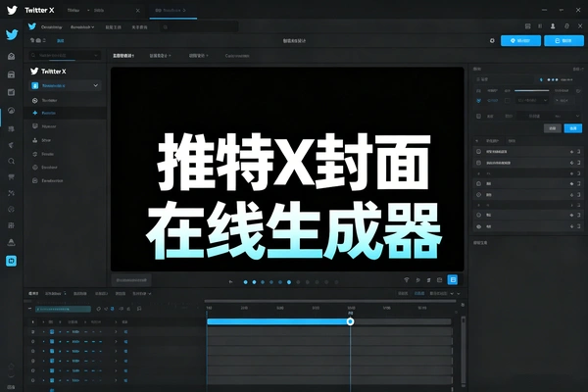Click the wifi-like icon below the canvas
The image size is (588, 392).
coord(407,280)
